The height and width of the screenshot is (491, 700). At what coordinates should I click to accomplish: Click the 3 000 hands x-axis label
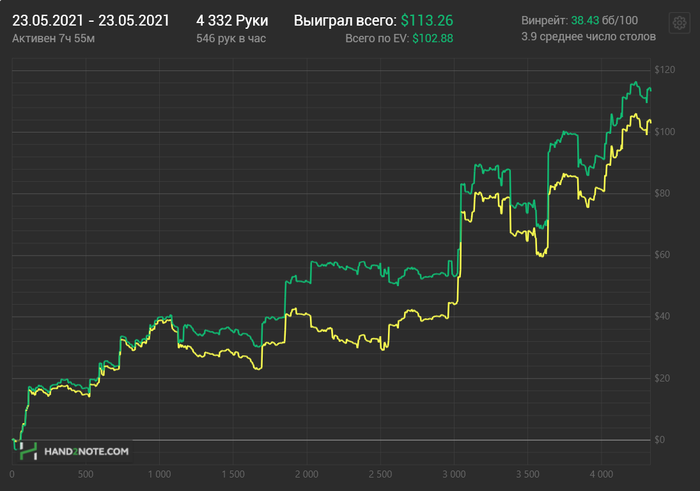454,474
